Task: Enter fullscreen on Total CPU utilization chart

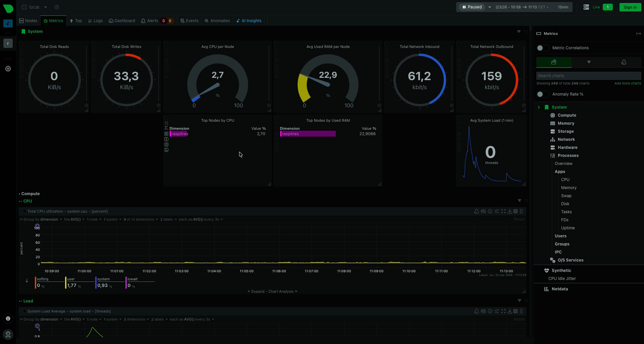Action: point(504,211)
